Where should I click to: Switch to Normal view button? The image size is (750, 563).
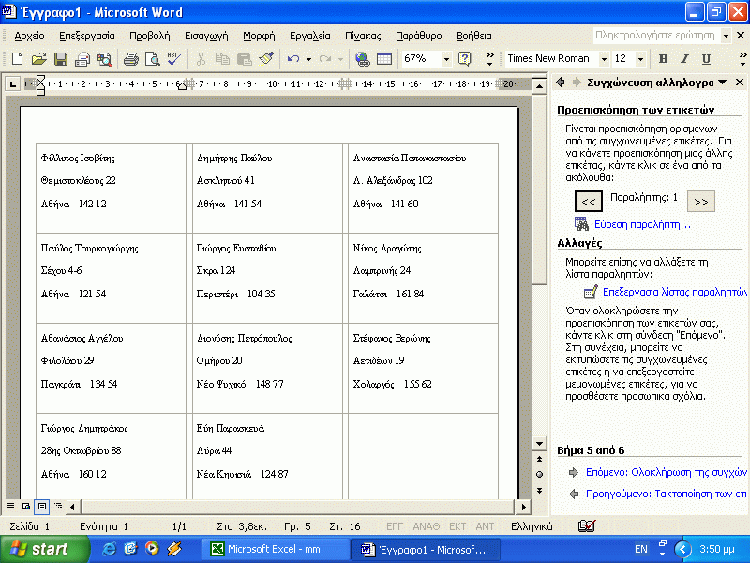pos(11,506)
